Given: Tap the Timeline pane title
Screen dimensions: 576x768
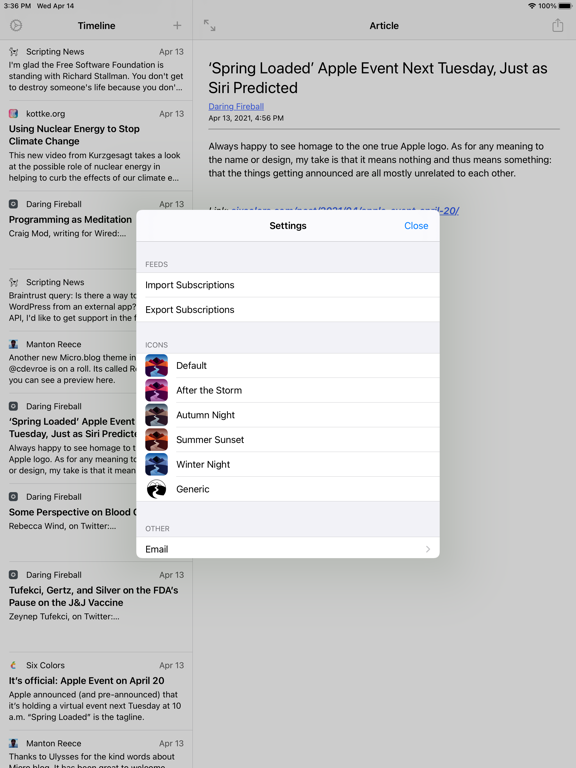Looking at the screenshot, I should click(96, 25).
